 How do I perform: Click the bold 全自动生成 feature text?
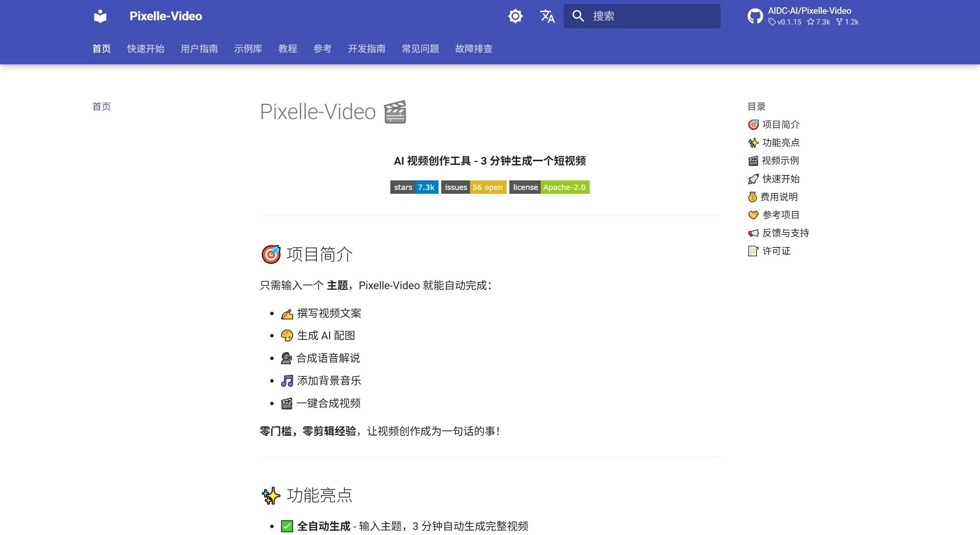324,526
